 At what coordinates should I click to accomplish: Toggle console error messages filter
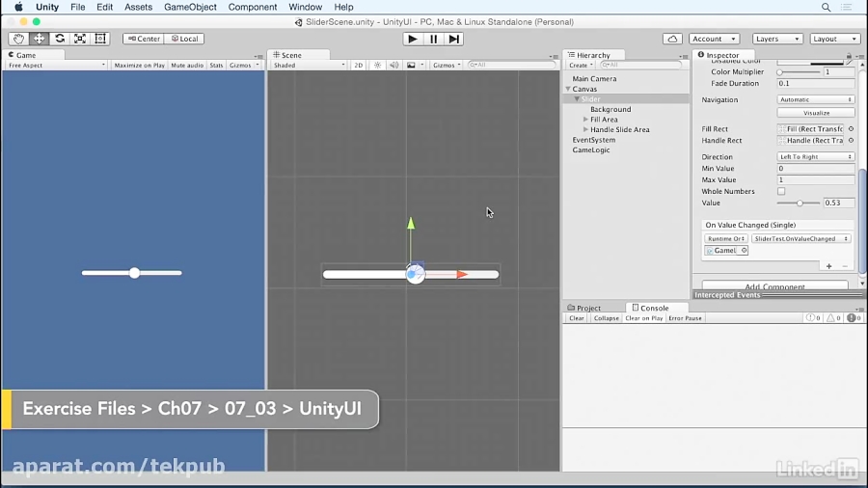854,318
